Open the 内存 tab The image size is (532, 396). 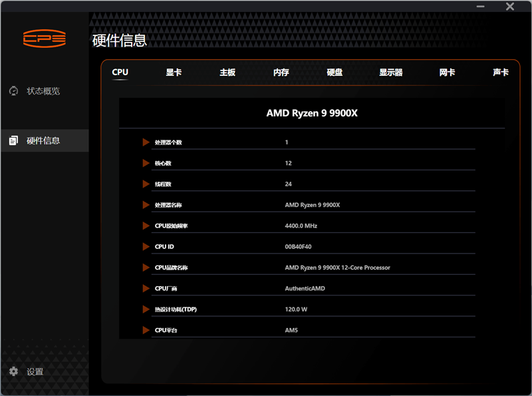click(x=281, y=73)
